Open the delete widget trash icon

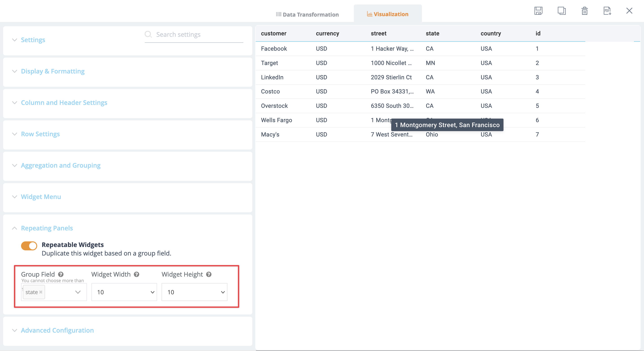(584, 11)
